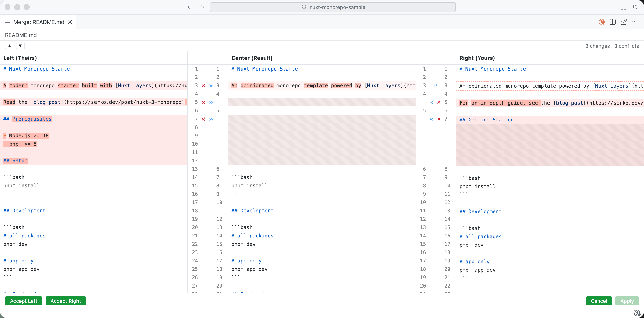
Task: Click '# app only' in center pane
Action: (x=246, y=261)
